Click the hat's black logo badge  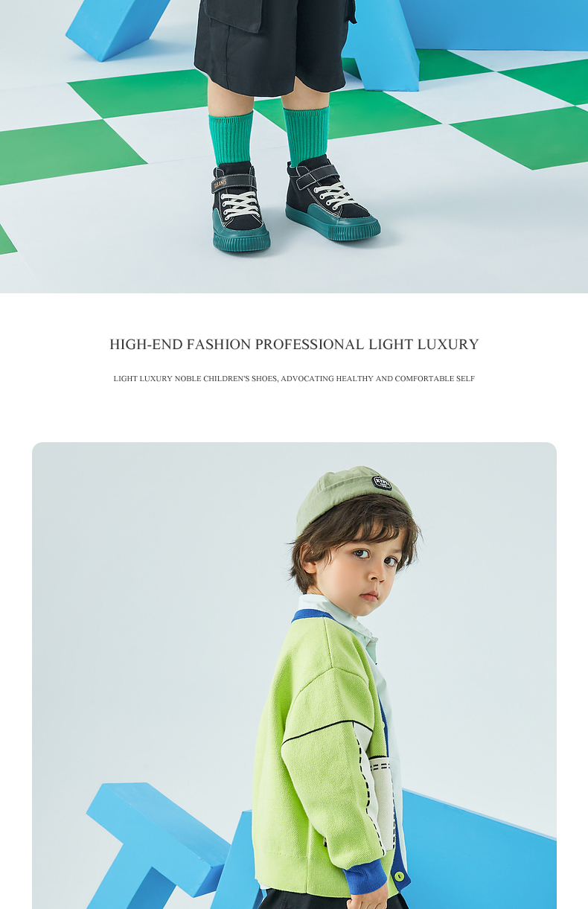click(x=382, y=482)
